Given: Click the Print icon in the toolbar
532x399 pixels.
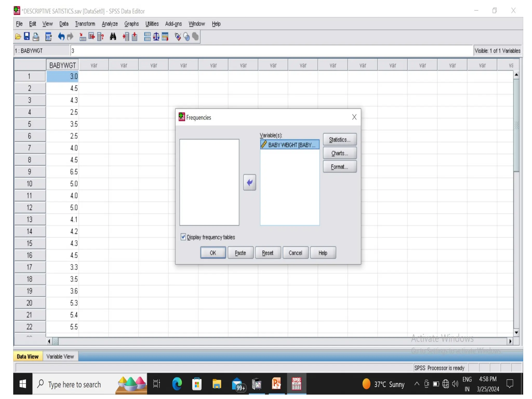Looking at the screenshot, I should 36,37.
